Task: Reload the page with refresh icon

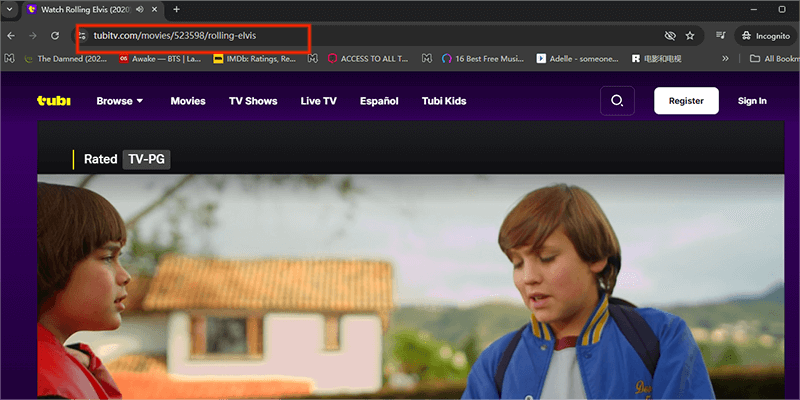Action: 55,36
